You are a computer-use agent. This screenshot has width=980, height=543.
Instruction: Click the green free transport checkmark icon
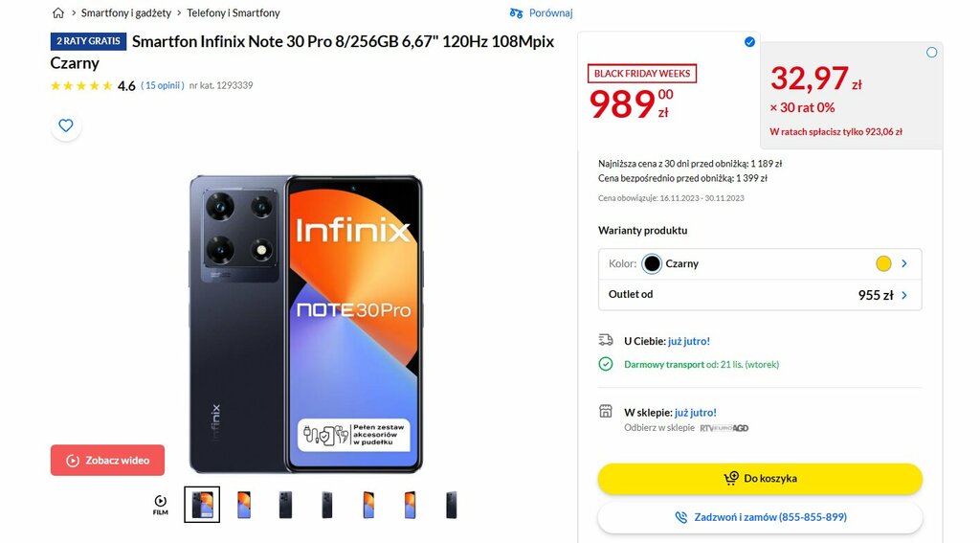606,364
